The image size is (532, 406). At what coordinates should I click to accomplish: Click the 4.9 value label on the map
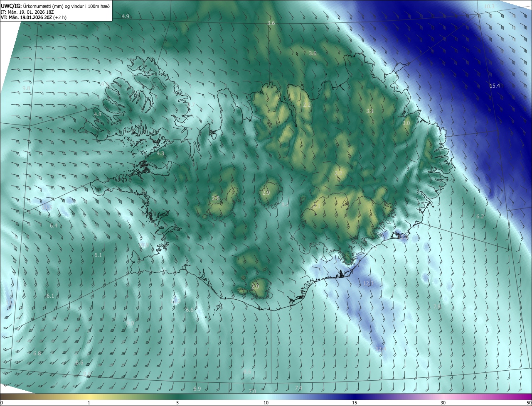[x=126, y=16]
